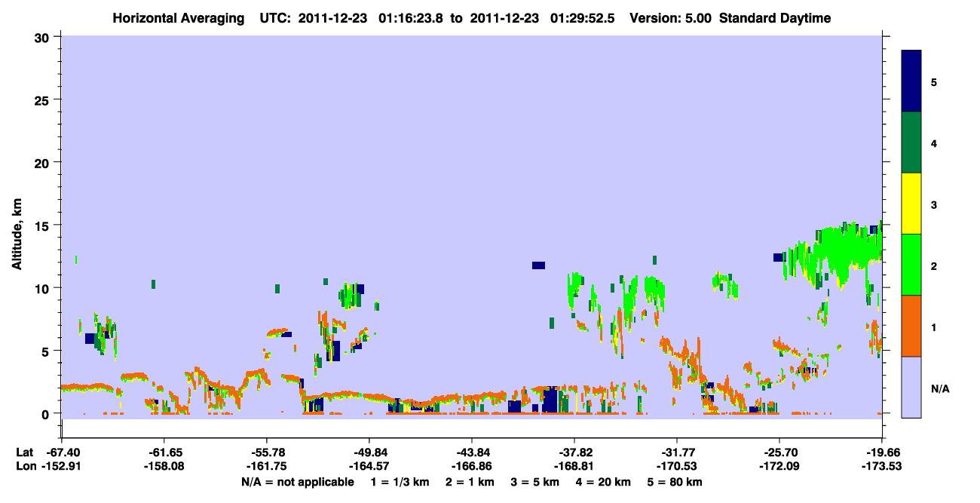Click the dark blue block near 12 km altitude
The image size is (980, 503).
[x=538, y=265]
